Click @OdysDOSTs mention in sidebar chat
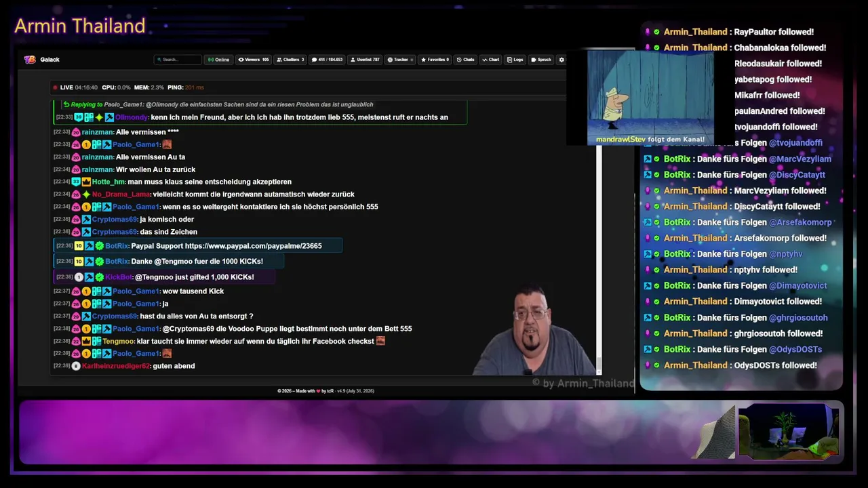 pos(795,350)
